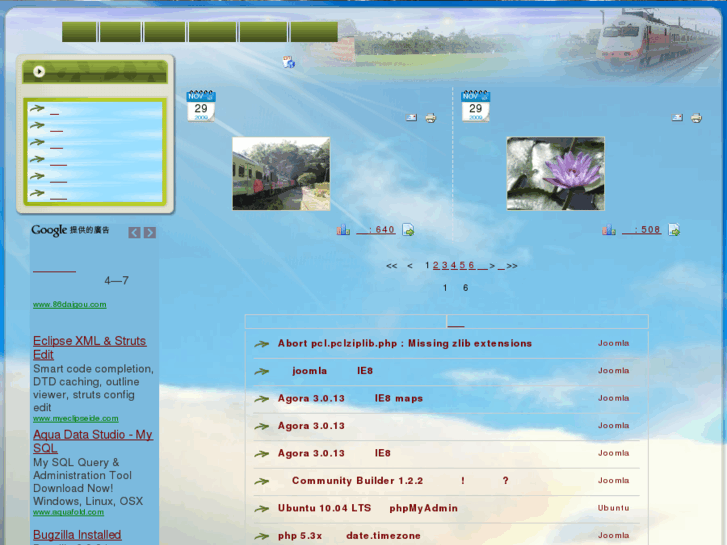The width and height of the screenshot is (727, 545).
Task: Click the >> last page link
Action: (x=512, y=266)
